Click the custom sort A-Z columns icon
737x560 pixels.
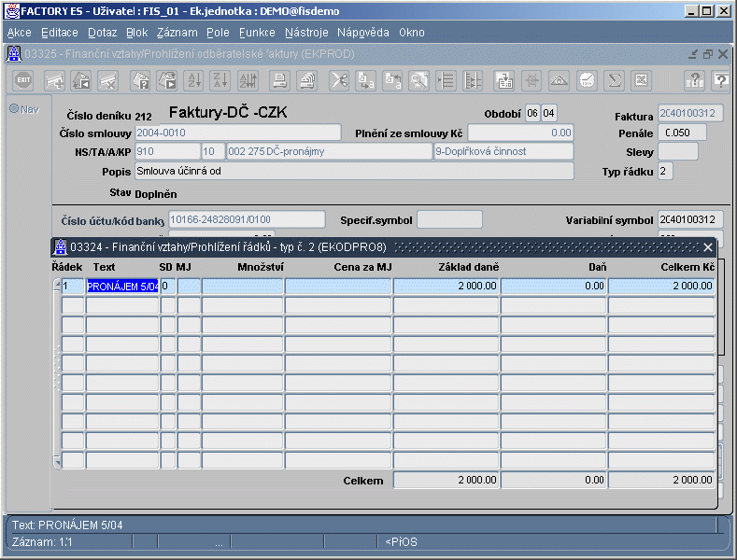(248, 81)
